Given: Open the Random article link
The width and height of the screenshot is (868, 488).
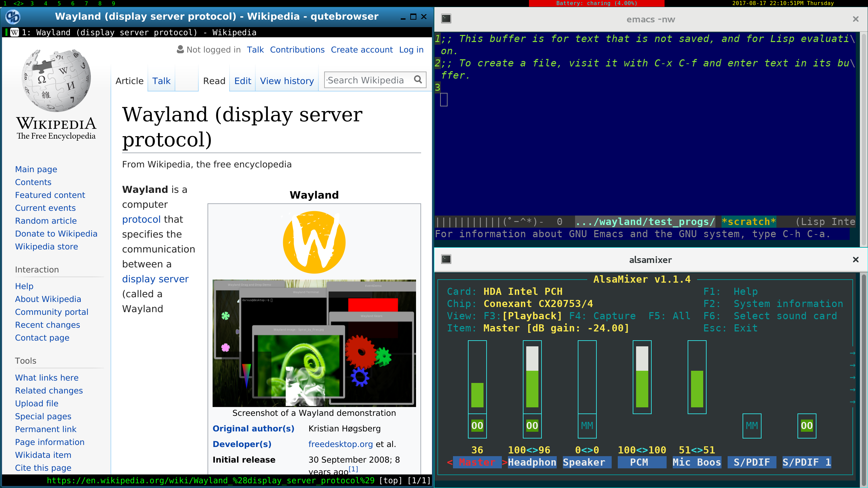Looking at the screenshot, I should pos(46,221).
